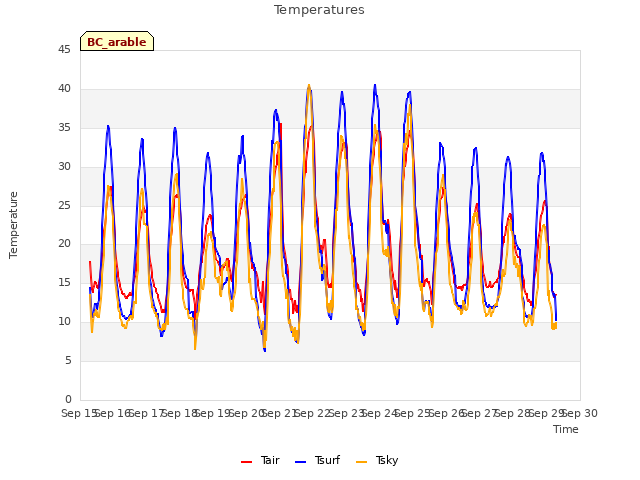Click the Sep 18 x-axis date label
Screen dimensions: 640x480
point(180,413)
